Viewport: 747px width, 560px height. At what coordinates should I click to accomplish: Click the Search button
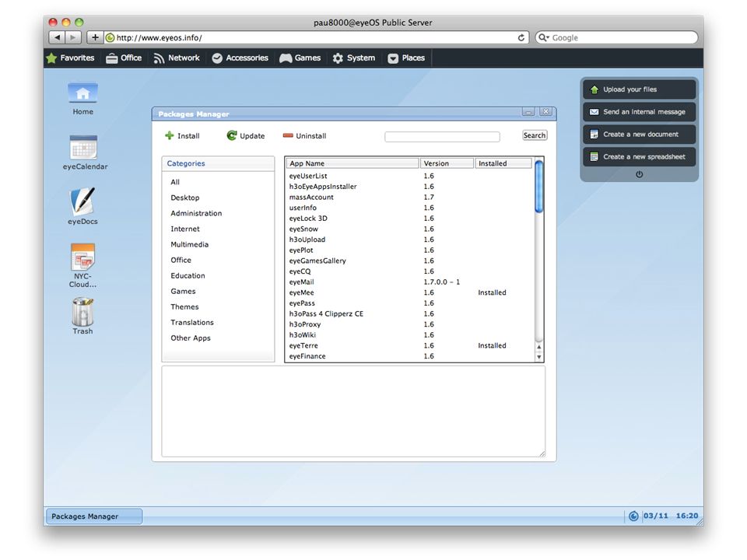[535, 135]
